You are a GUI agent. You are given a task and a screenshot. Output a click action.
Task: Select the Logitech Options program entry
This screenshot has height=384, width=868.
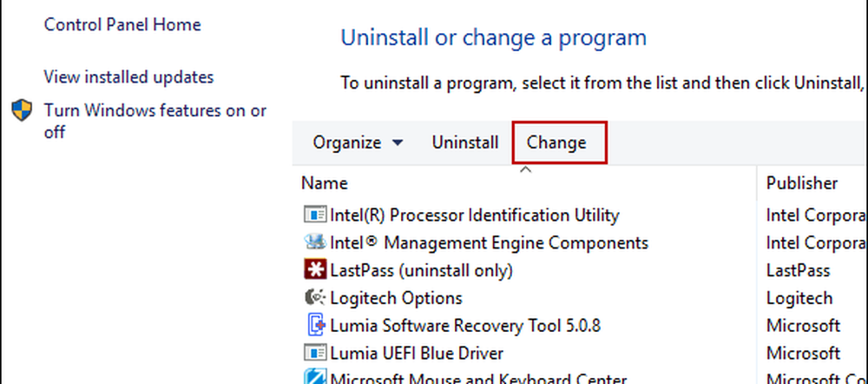coord(396,298)
